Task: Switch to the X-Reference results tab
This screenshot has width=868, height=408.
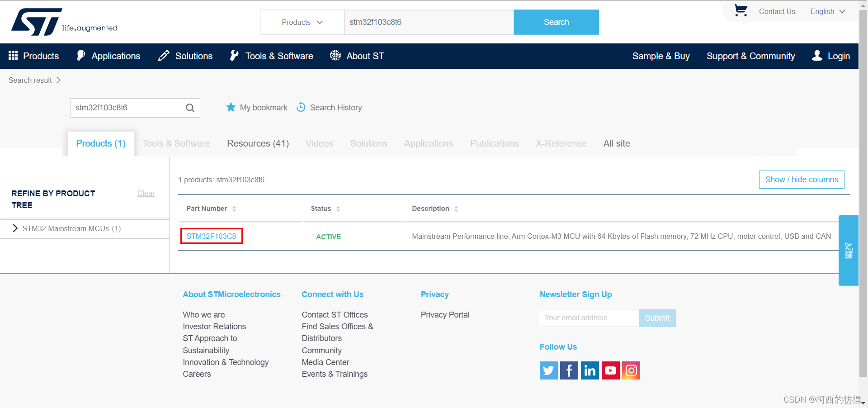Action: [561, 143]
